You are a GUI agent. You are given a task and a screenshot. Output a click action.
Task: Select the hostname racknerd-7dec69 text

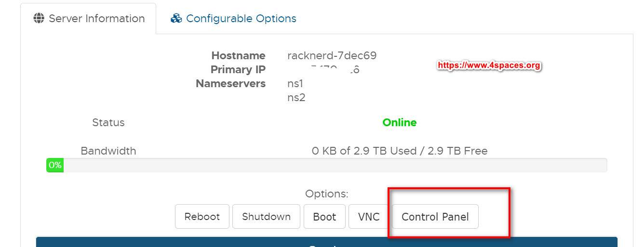click(x=332, y=55)
